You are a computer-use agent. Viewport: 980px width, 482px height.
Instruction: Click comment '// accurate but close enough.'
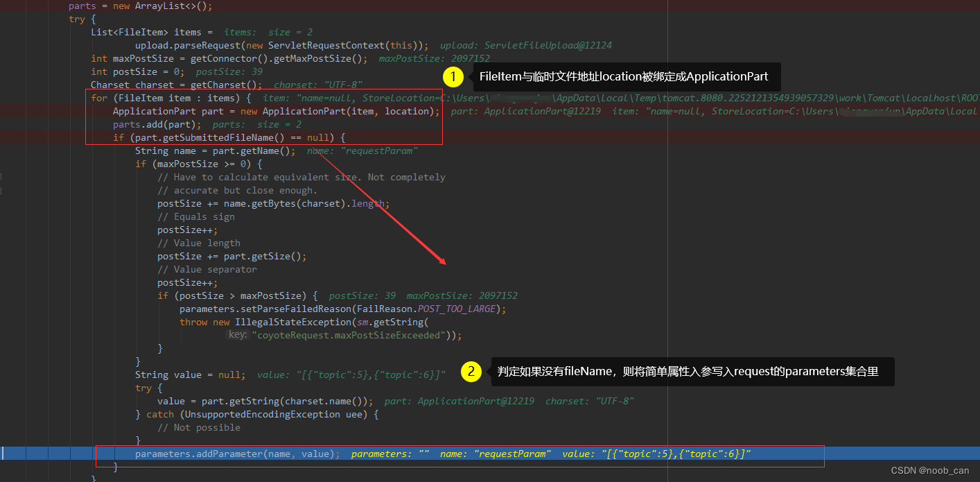237,190
